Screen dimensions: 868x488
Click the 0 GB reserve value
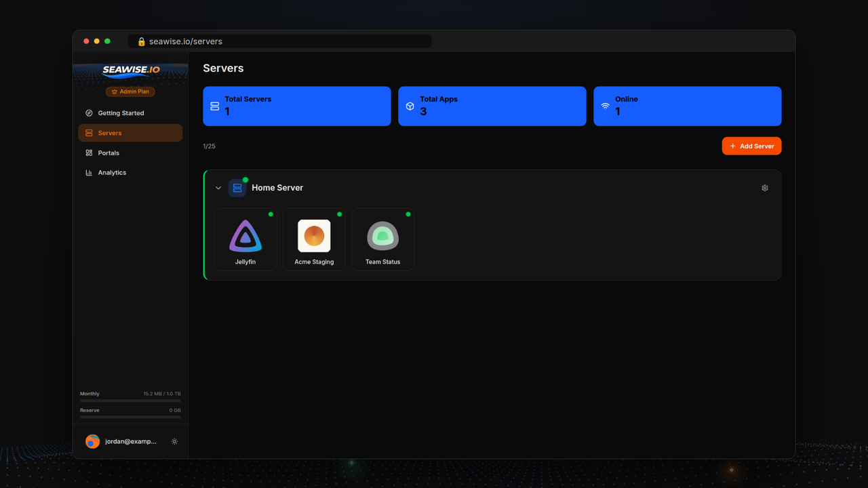coord(175,410)
